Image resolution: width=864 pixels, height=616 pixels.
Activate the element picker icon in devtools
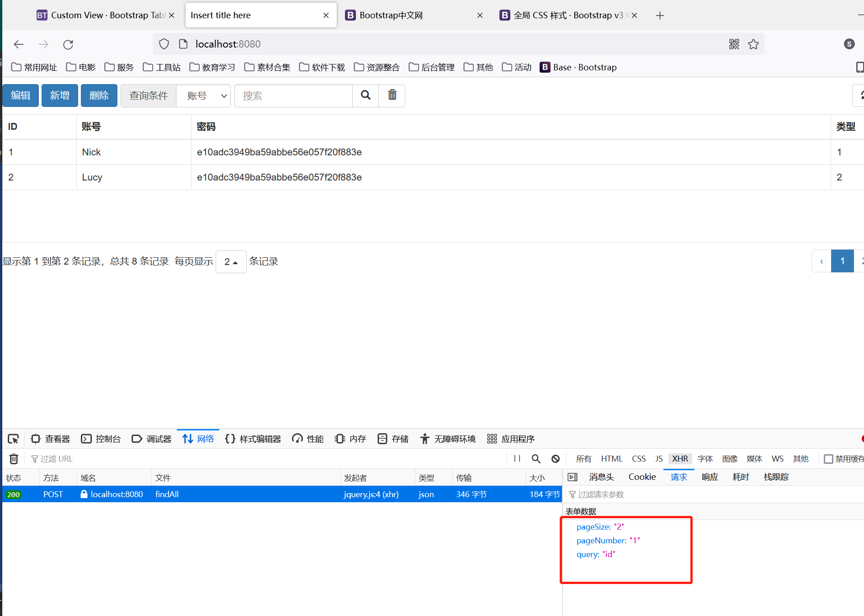coord(13,439)
